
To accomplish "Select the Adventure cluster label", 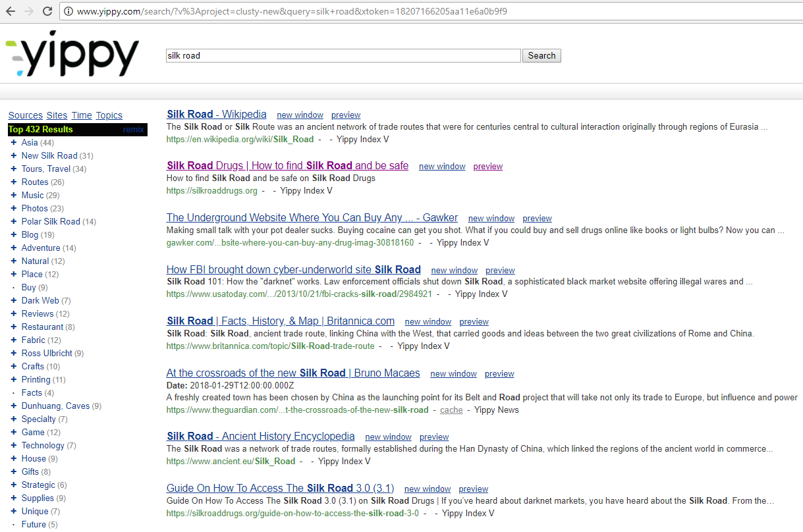I will pos(41,248).
